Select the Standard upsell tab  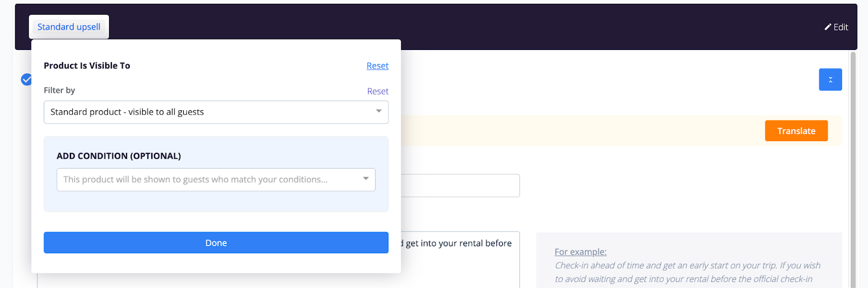click(x=69, y=27)
